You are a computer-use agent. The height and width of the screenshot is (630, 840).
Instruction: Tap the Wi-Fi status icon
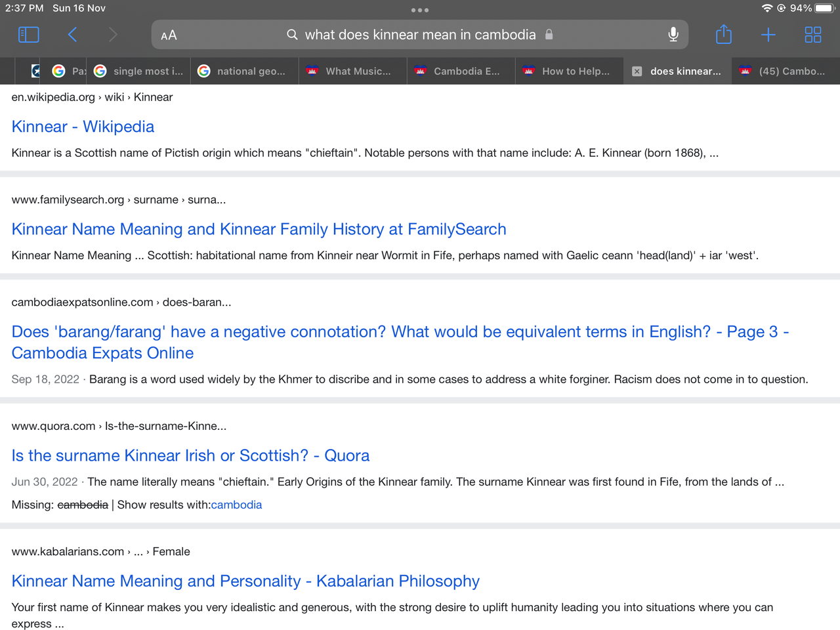pyautogui.click(x=766, y=8)
